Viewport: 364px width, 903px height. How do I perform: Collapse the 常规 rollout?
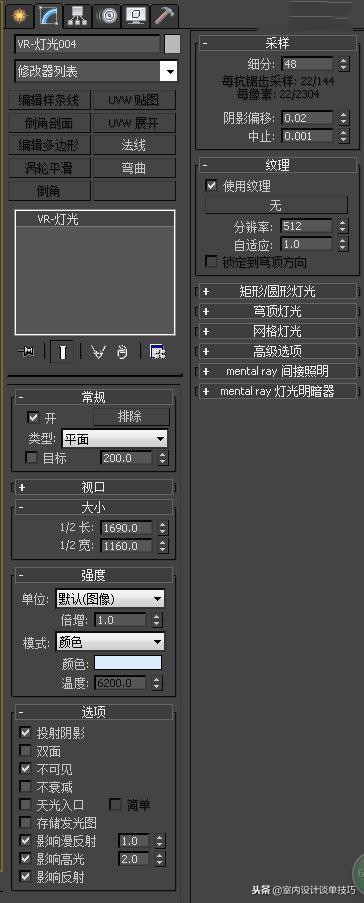click(93, 397)
